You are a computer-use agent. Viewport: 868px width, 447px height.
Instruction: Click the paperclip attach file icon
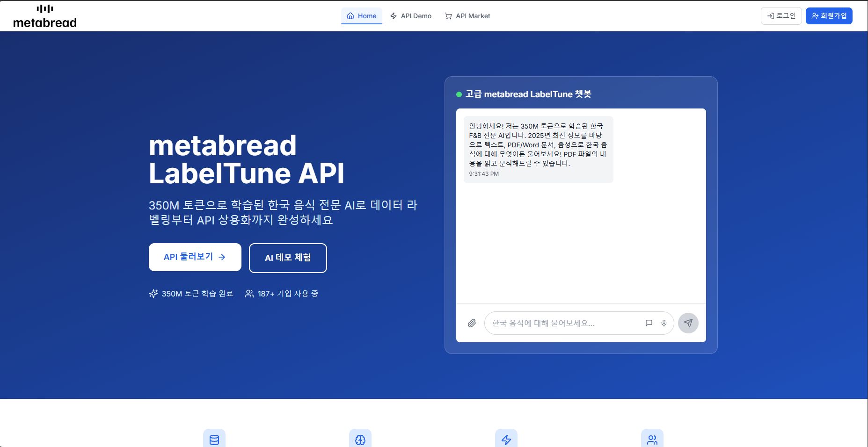pyautogui.click(x=472, y=323)
